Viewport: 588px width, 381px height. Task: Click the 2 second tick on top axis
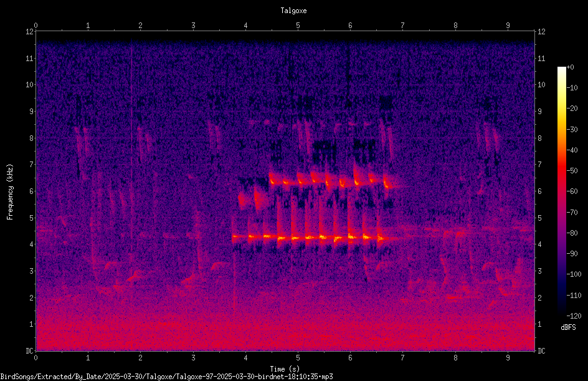point(141,25)
